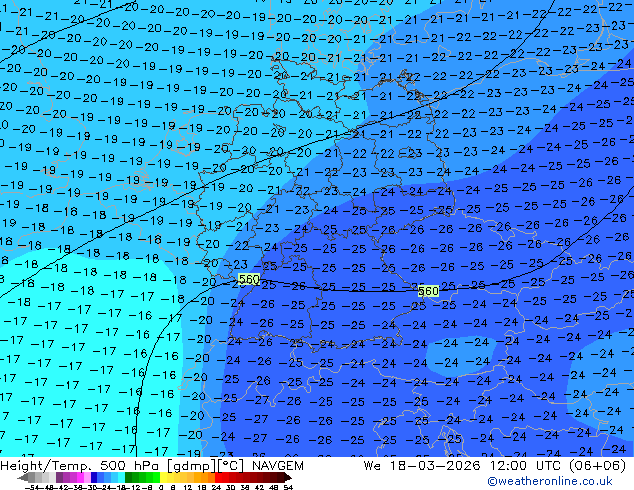Click the '-54' legend scale label
This screenshot has height=490, width=634.
click(x=32, y=487)
